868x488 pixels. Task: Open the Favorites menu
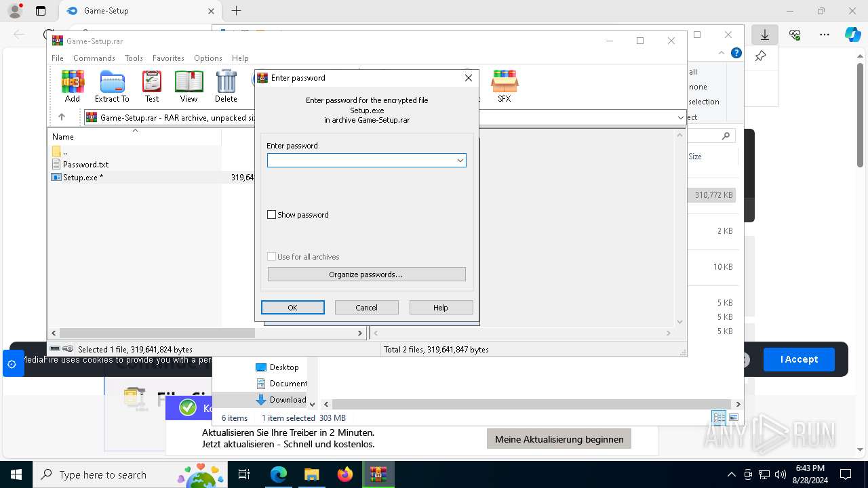168,58
